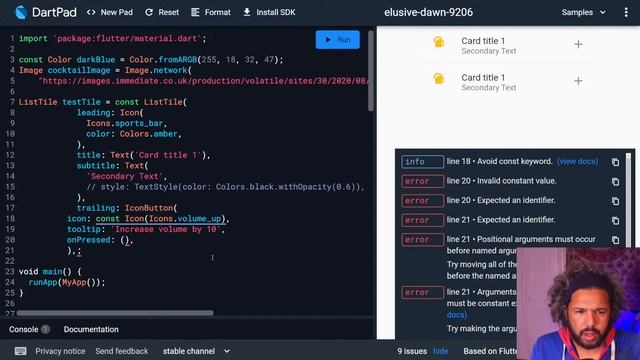Create a New Pad
This screenshot has height=360, width=640.
(x=110, y=12)
